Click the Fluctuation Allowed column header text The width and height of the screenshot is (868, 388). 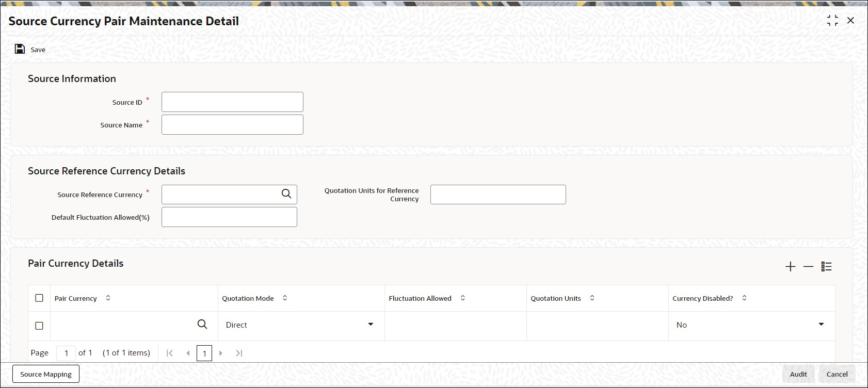[x=420, y=298]
